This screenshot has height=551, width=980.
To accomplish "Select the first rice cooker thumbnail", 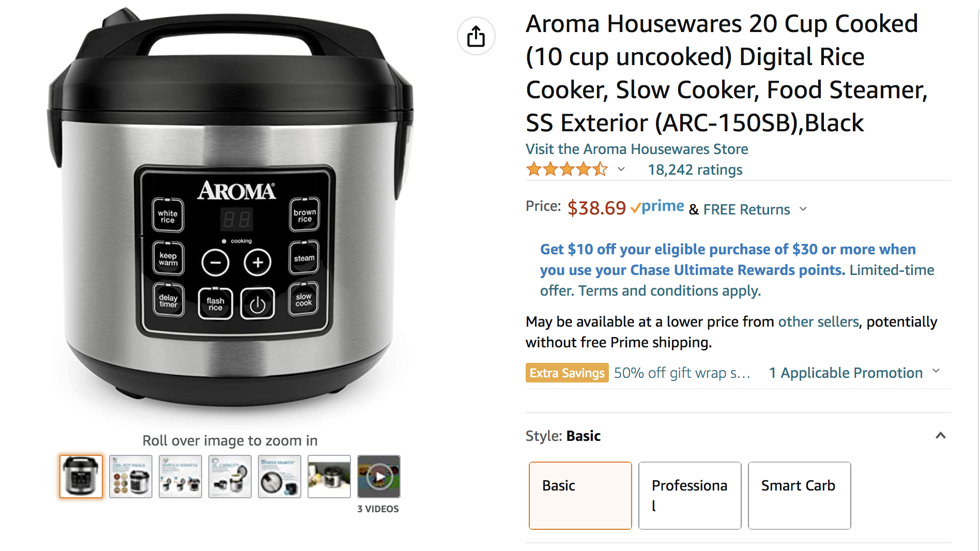I will point(81,477).
